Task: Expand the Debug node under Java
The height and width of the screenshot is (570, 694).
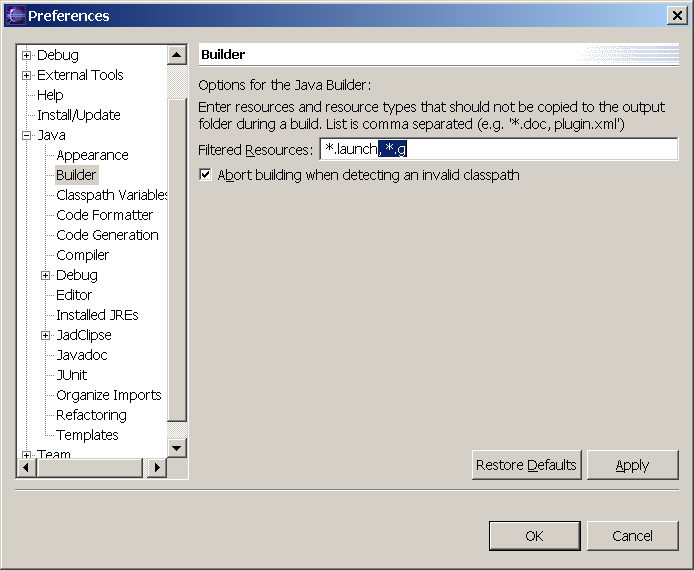Action: 46,275
